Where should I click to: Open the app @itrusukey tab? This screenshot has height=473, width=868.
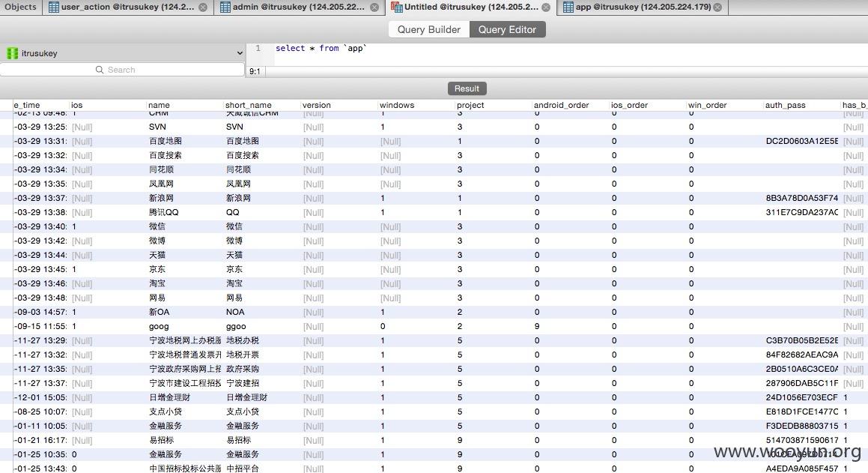click(643, 7)
